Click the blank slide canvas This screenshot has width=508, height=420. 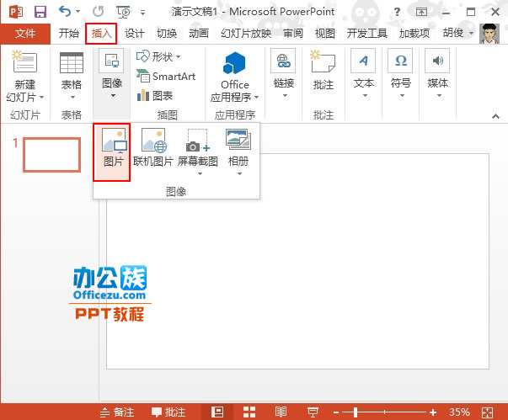(297, 262)
